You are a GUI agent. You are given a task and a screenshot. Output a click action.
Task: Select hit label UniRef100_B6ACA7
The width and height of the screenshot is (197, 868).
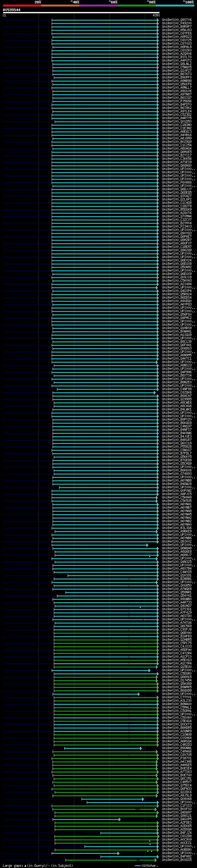(177, 396)
